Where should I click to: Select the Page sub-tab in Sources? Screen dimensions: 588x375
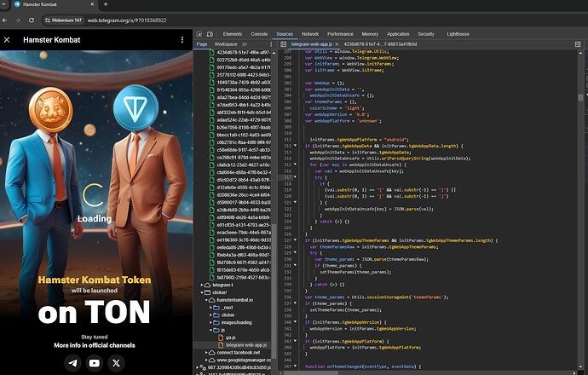202,44
